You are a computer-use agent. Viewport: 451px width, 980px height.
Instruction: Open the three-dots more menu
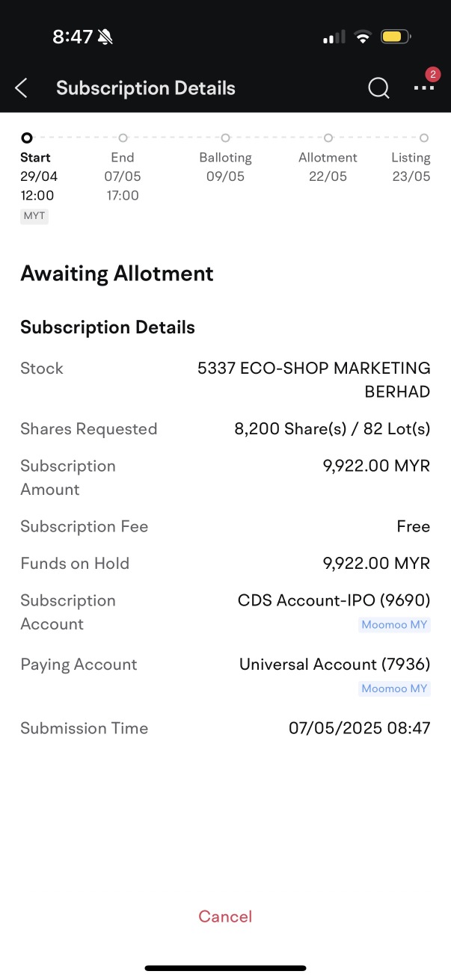(x=424, y=88)
